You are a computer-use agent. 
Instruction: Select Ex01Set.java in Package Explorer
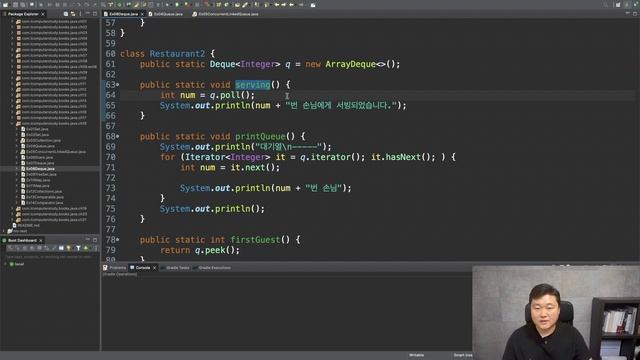click(x=38, y=129)
